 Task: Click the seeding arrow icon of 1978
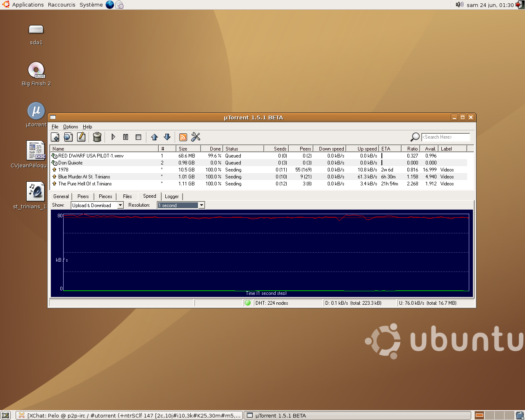pyautogui.click(x=54, y=170)
